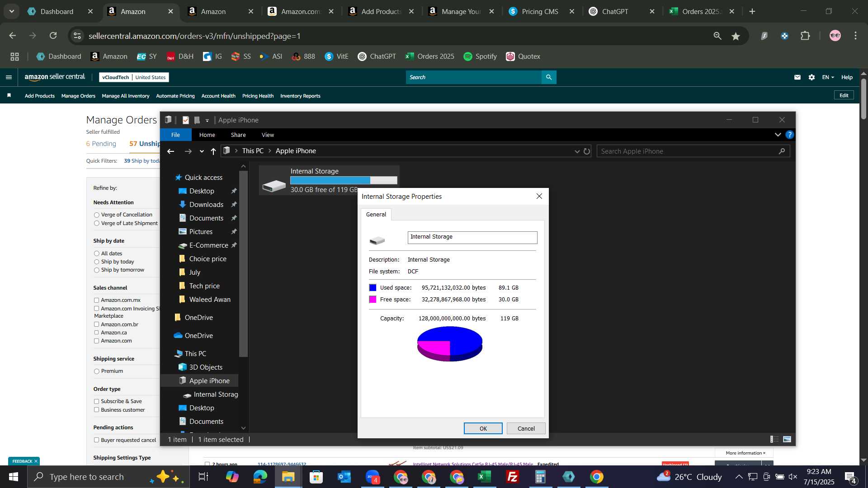This screenshot has width=868, height=488.
Task: Check the Business customer order type
Action: pyautogui.click(x=96, y=410)
